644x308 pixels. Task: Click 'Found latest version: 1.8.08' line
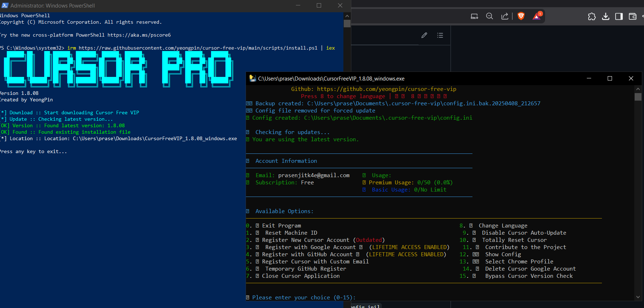point(62,125)
